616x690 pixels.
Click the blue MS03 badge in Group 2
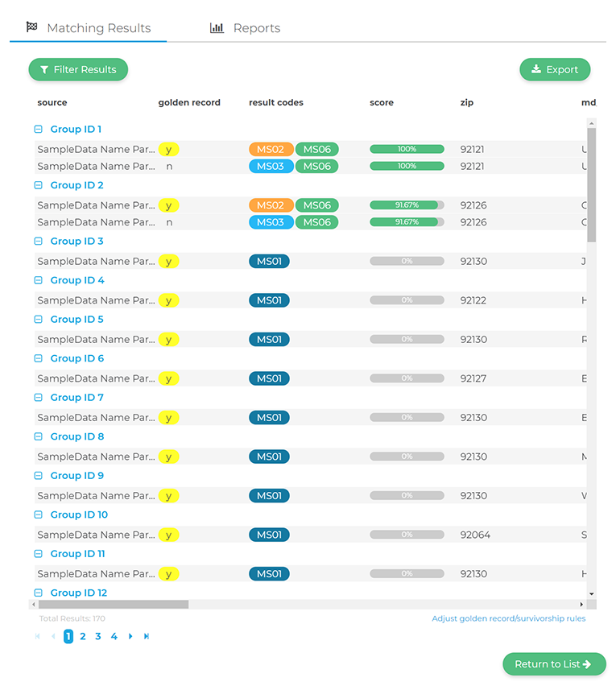(271, 222)
